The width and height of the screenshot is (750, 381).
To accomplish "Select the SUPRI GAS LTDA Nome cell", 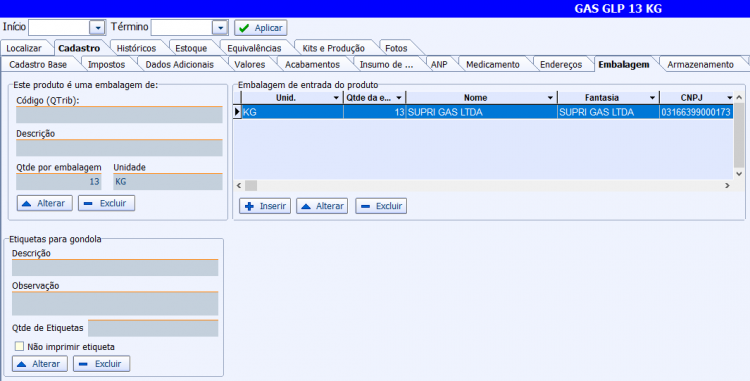I will coord(482,112).
